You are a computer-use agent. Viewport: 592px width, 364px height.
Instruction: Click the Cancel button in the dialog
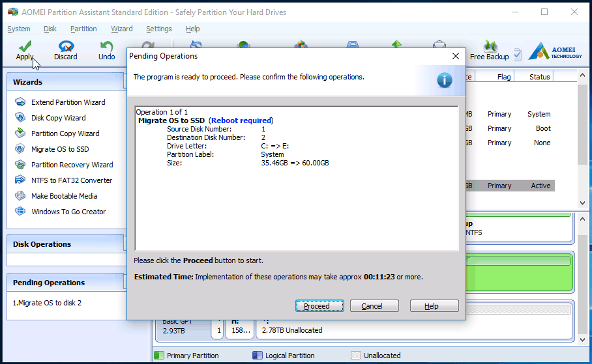pos(374,306)
